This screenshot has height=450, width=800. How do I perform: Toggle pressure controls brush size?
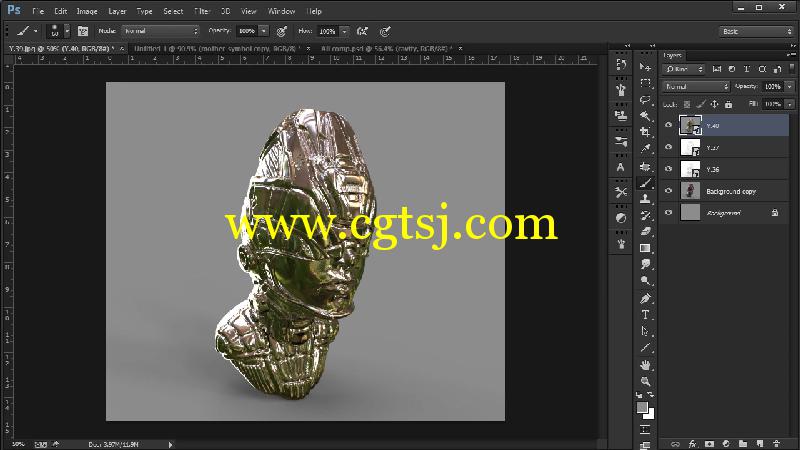(x=385, y=31)
